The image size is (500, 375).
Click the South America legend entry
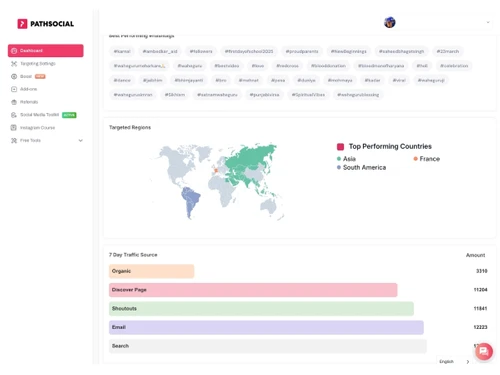(x=362, y=167)
